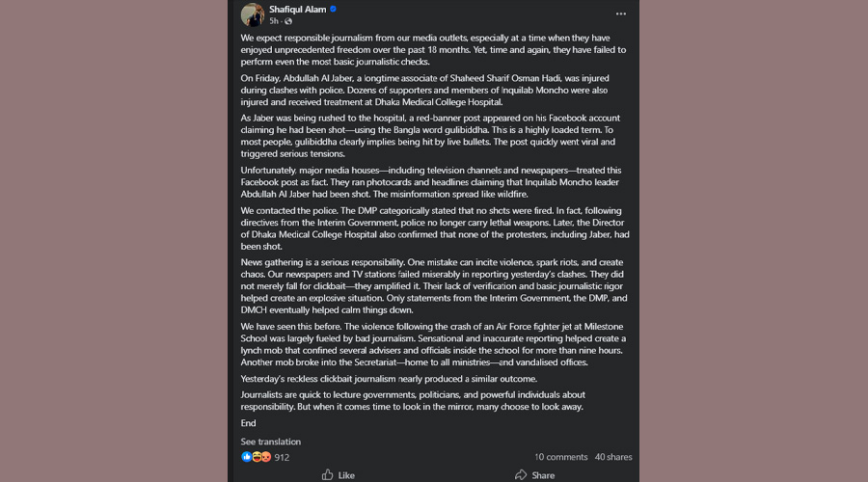
Task: View the 10 comments
Action: (560, 457)
